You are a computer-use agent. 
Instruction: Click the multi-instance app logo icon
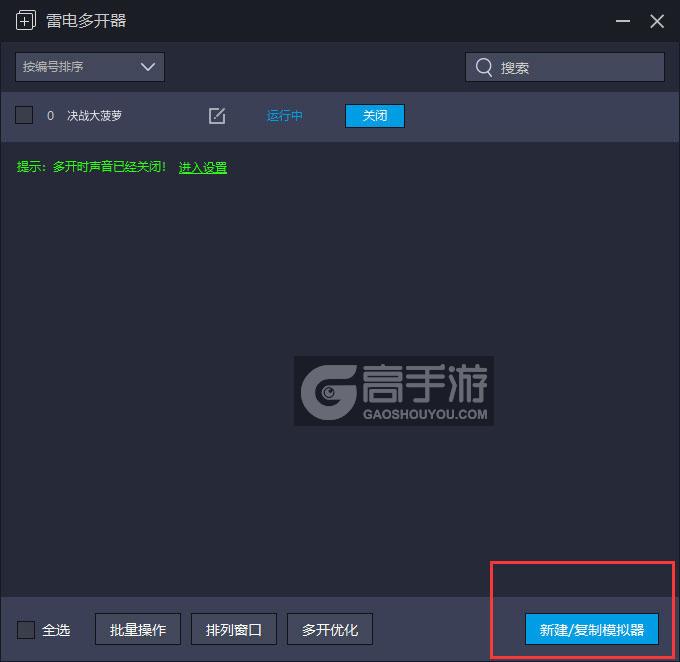pyautogui.click(x=26, y=20)
